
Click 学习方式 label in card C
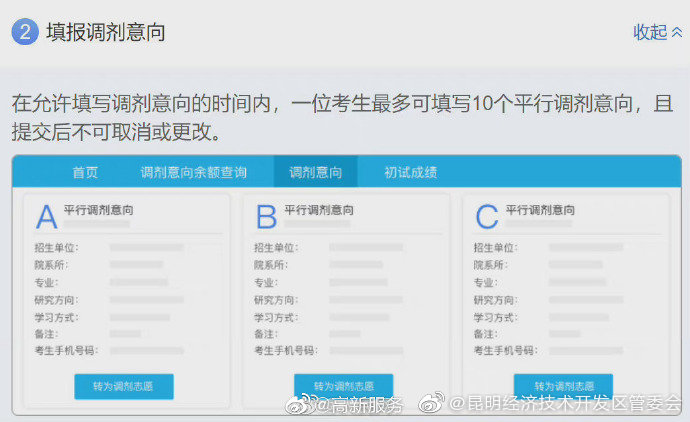495,317
